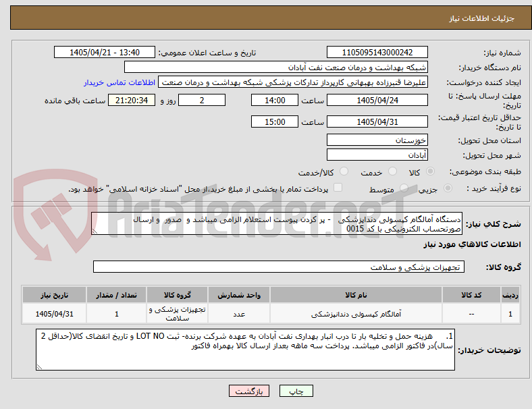Click the تاریخ نیاز column header
Screen dimensions: 532x409
[54, 295]
